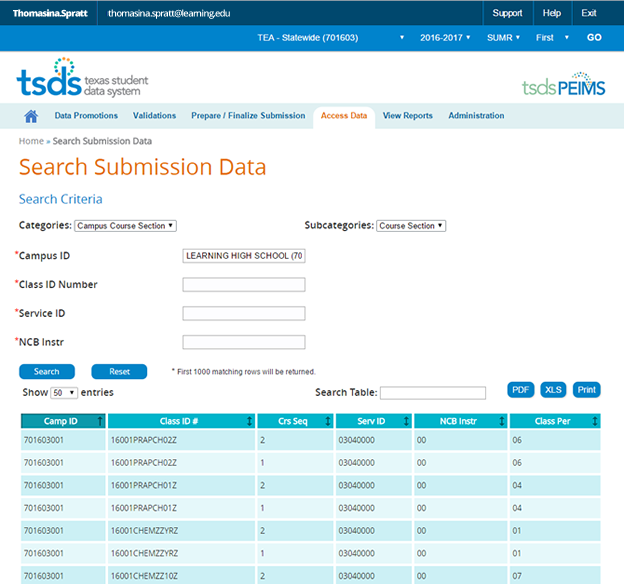Click the Home icon in navigation bar
Viewport: 624px width, 584px height.
[31, 116]
